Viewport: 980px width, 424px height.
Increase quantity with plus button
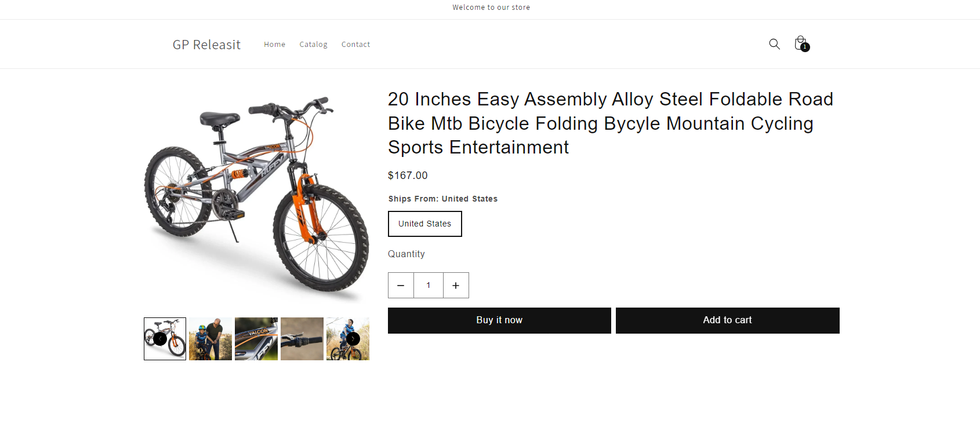click(x=456, y=286)
